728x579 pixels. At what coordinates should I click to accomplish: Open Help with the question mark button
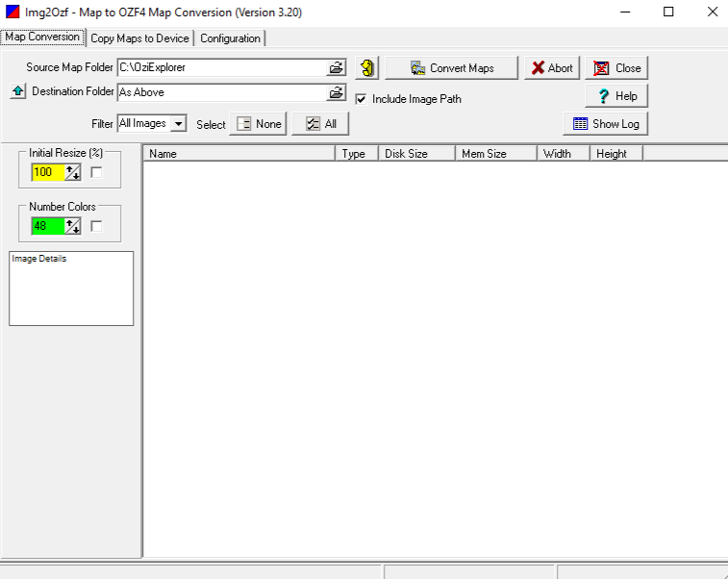pyautogui.click(x=616, y=96)
